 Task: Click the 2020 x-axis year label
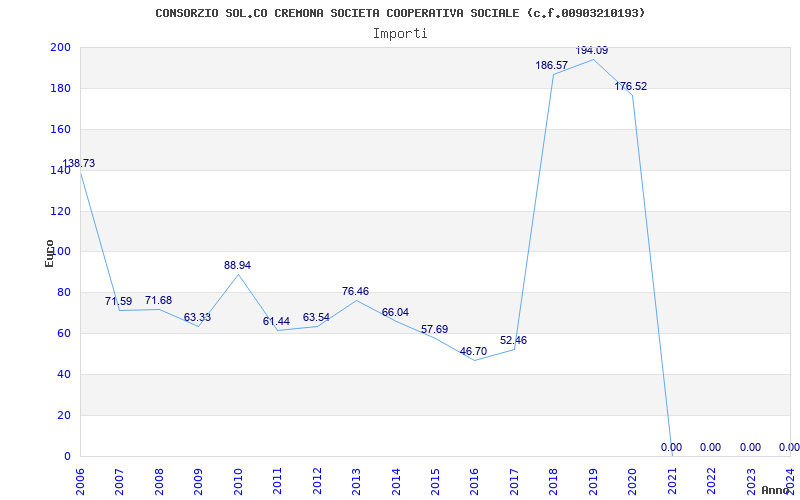point(632,481)
